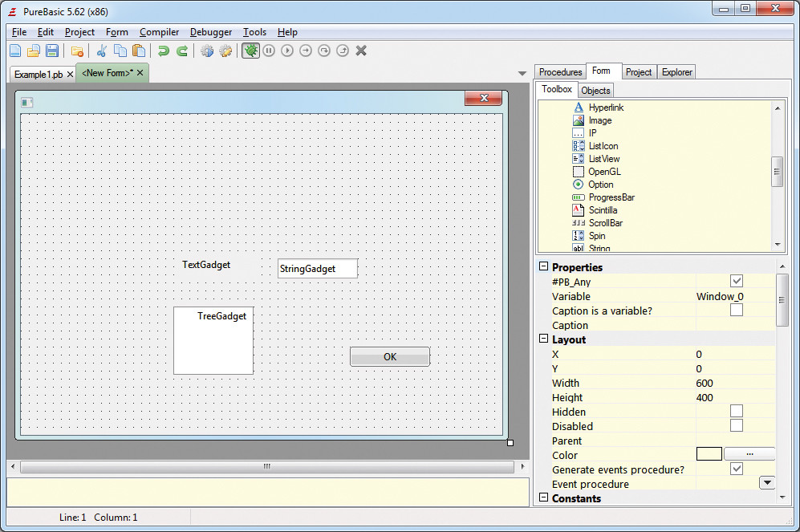The width and height of the screenshot is (800, 532).
Task: Check the Disabled property checkbox
Action: point(736,426)
